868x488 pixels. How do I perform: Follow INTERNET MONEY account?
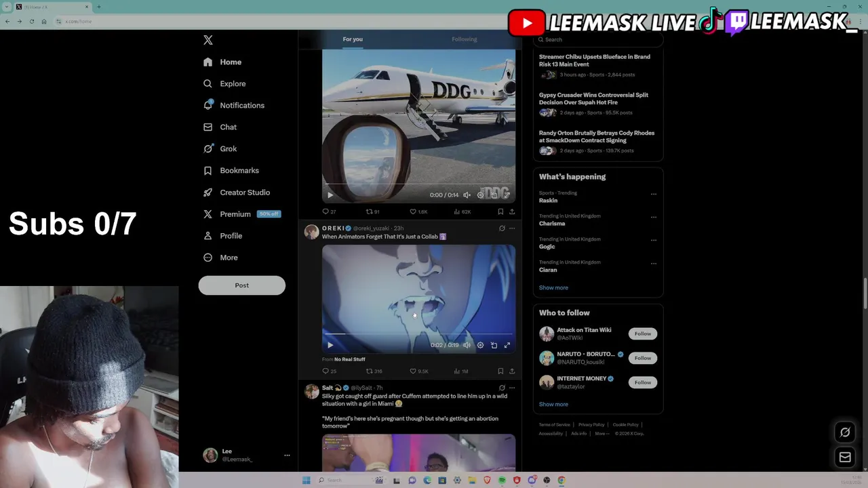(643, 382)
